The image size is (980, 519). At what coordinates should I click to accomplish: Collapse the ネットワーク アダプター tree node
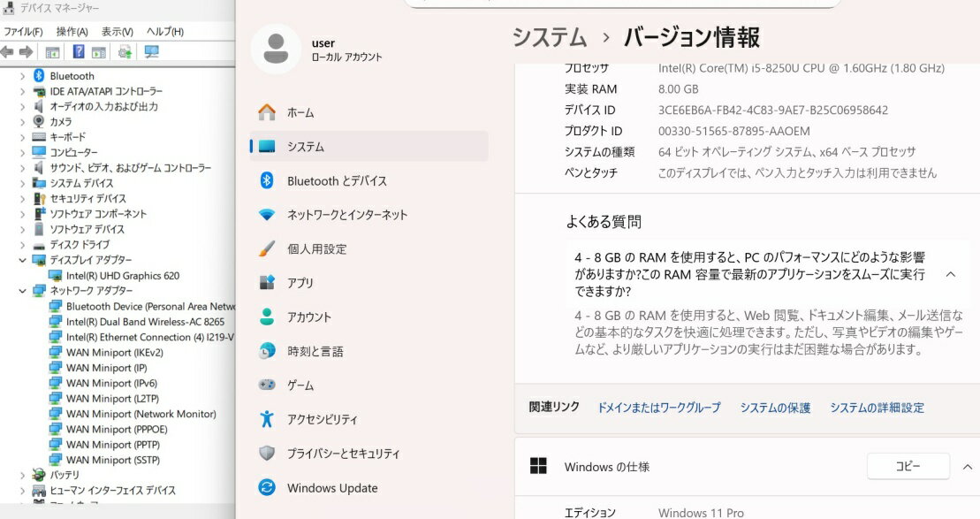pos(23,291)
